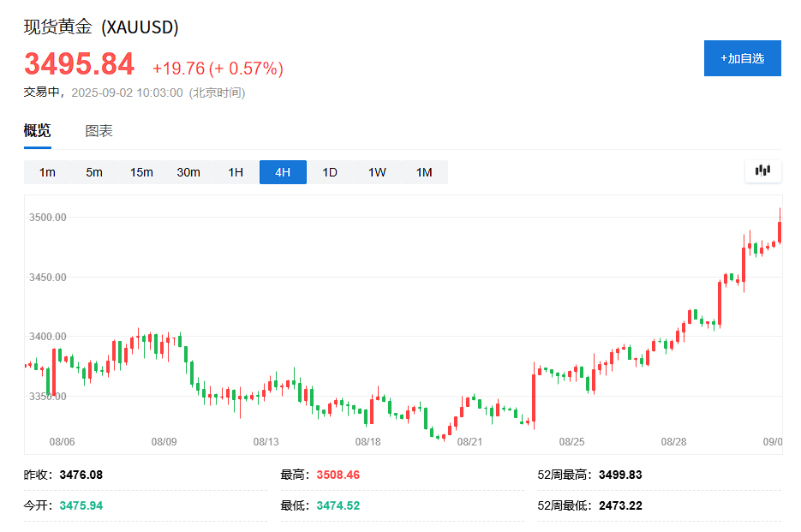The height and width of the screenshot is (532, 801).
Task: Switch to 1M monthly view
Action: pyautogui.click(x=424, y=172)
